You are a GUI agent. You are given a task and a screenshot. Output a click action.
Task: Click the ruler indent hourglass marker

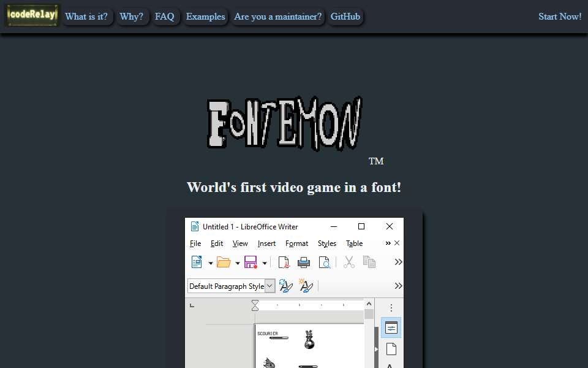(255, 305)
